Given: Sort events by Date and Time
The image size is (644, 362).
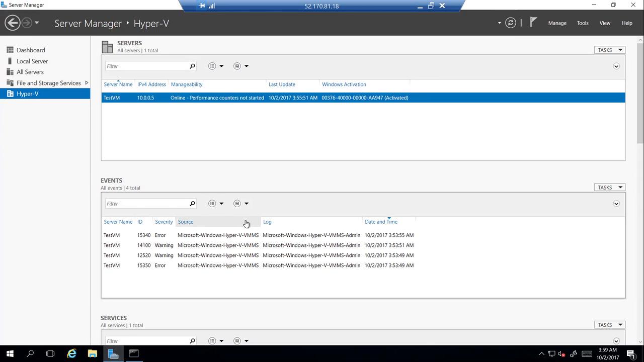Looking at the screenshot, I should [389, 222].
